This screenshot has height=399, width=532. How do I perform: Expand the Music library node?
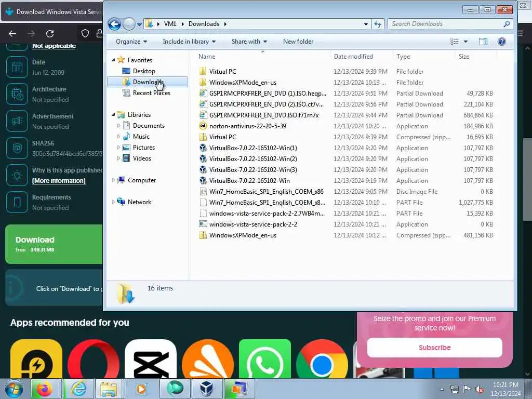point(118,137)
